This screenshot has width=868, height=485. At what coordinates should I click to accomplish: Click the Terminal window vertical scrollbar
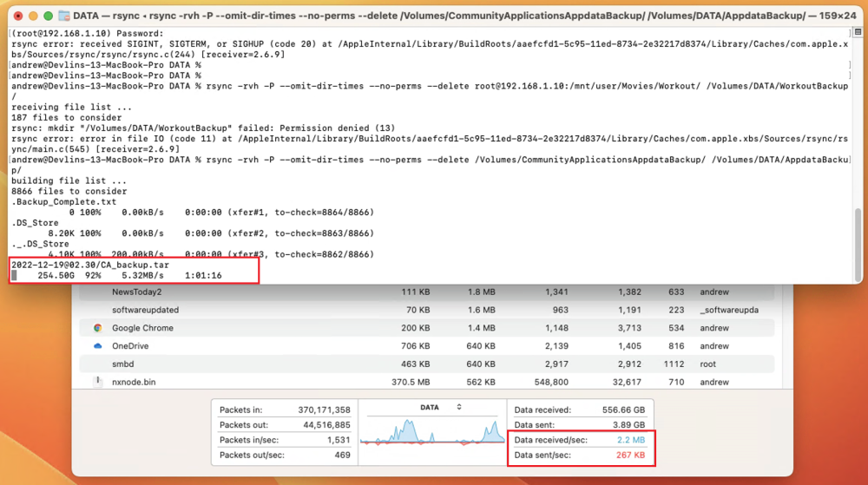click(858, 243)
